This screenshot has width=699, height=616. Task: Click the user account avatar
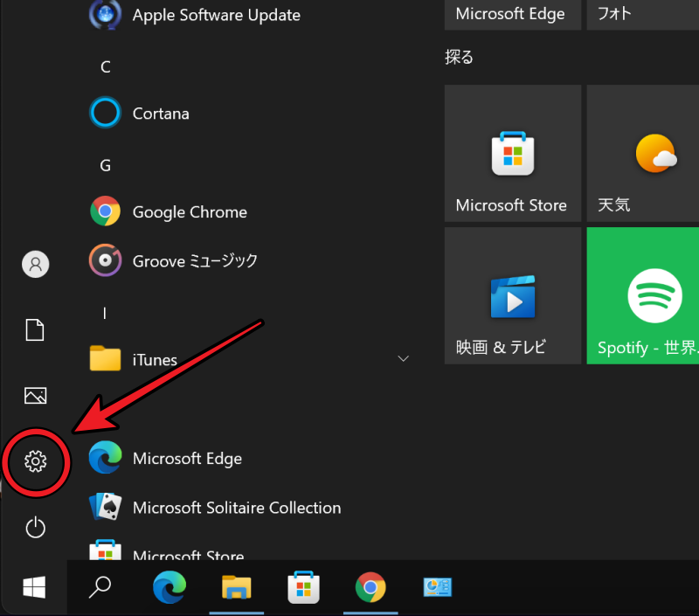coord(35,265)
